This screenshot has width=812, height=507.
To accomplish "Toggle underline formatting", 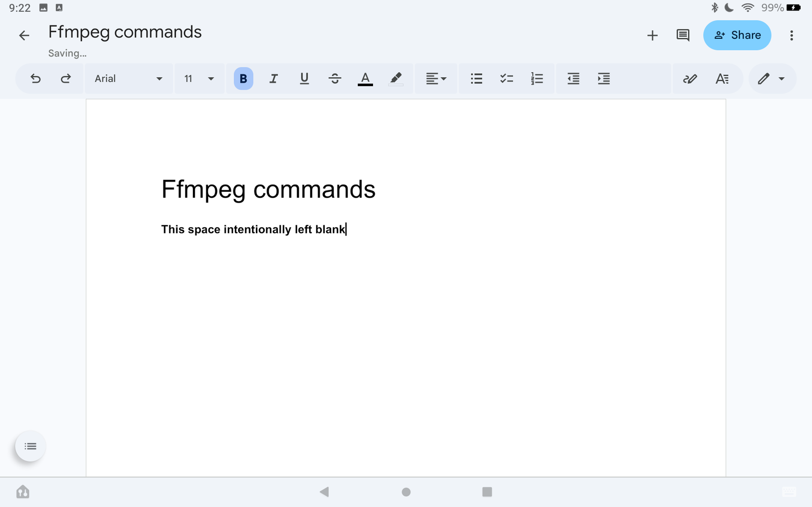I will (304, 79).
